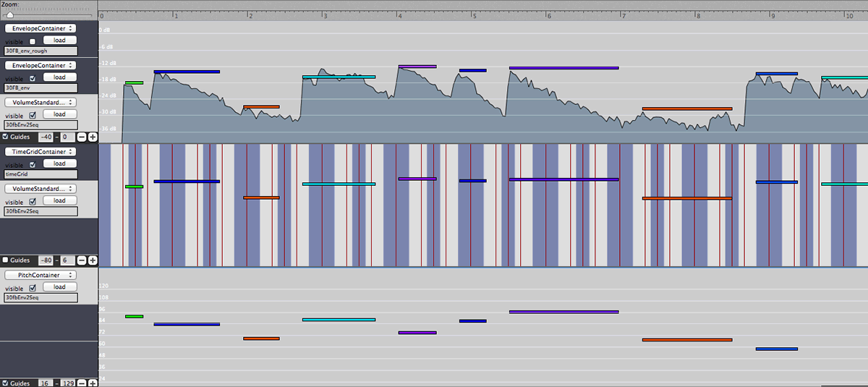Toggle visible checkbox of VolumeStandard in envelope panel
Image resolution: width=868 pixels, height=387 pixels.
click(33, 115)
